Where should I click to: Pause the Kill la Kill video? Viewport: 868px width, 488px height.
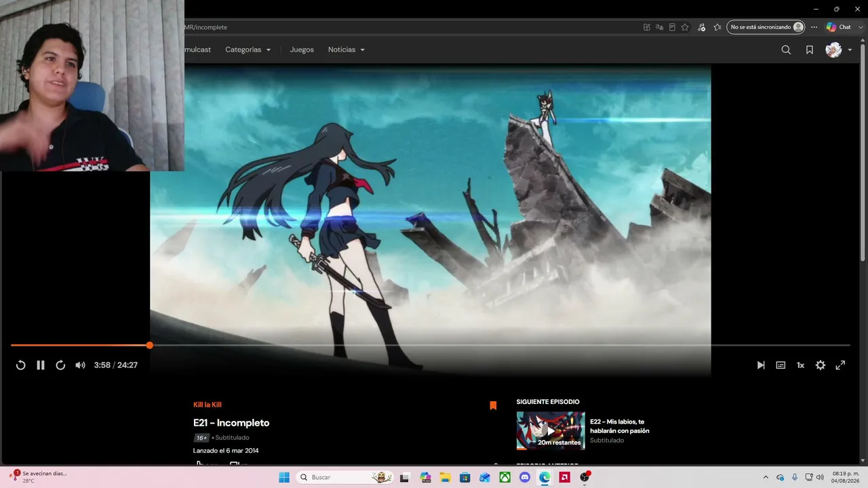[41, 365]
